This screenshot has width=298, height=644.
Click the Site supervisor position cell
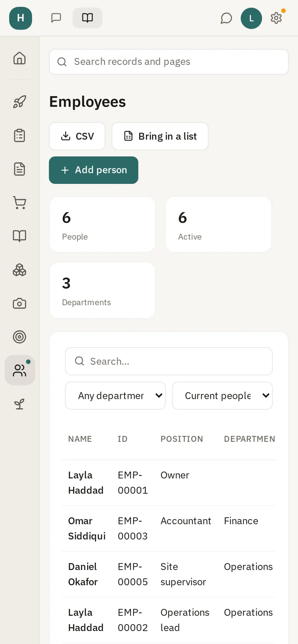[x=183, y=574]
